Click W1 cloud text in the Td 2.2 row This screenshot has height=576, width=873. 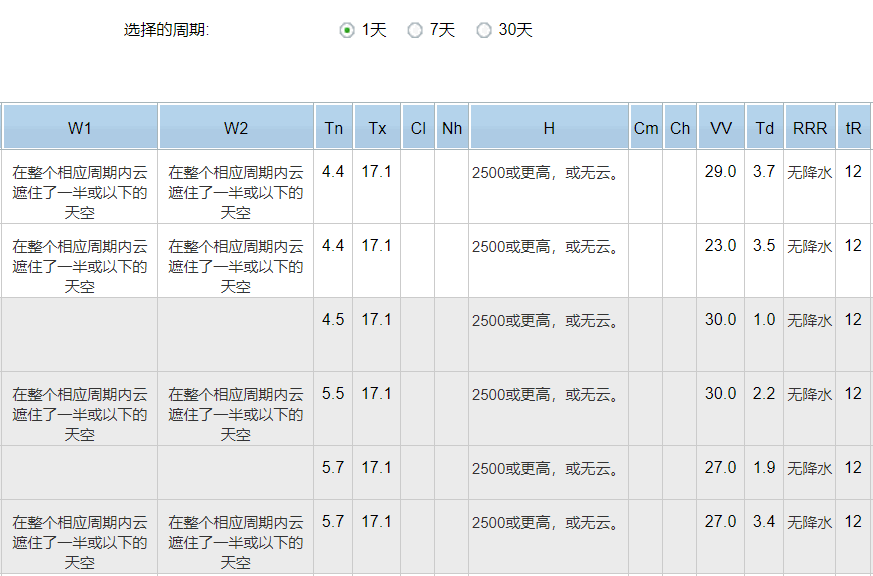coord(80,415)
